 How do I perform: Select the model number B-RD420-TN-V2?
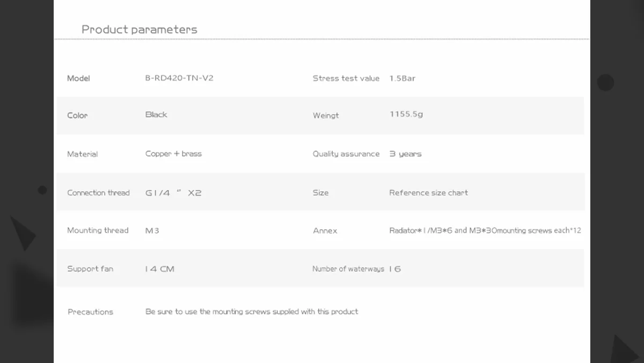pyautogui.click(x=179, y=78)
